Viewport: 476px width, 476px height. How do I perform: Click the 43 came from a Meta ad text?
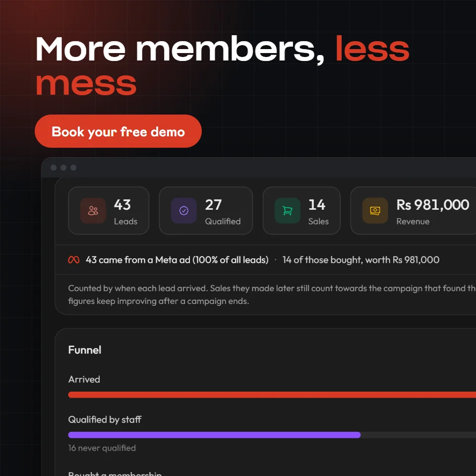(x=177, y=260)
